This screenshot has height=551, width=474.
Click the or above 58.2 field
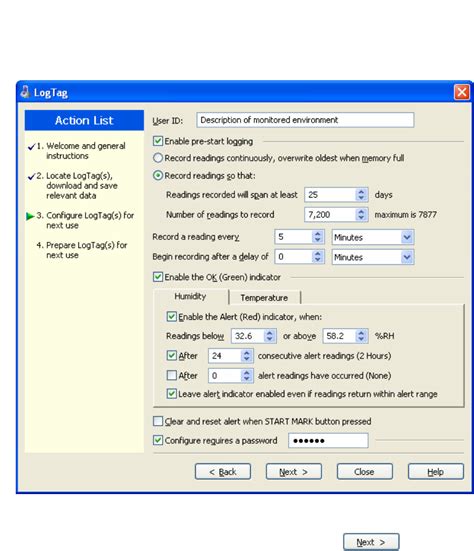point(340,336)
